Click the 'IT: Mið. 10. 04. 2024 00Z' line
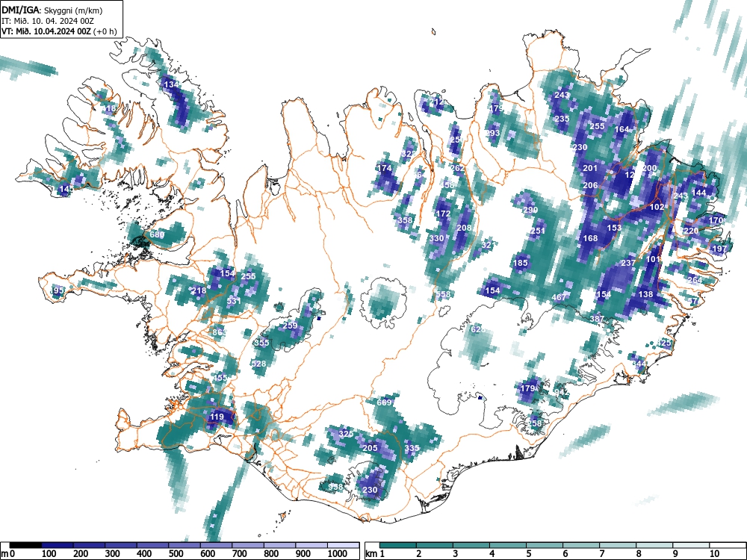Screen dimensions: 747x560 click(x=47, y=21)
